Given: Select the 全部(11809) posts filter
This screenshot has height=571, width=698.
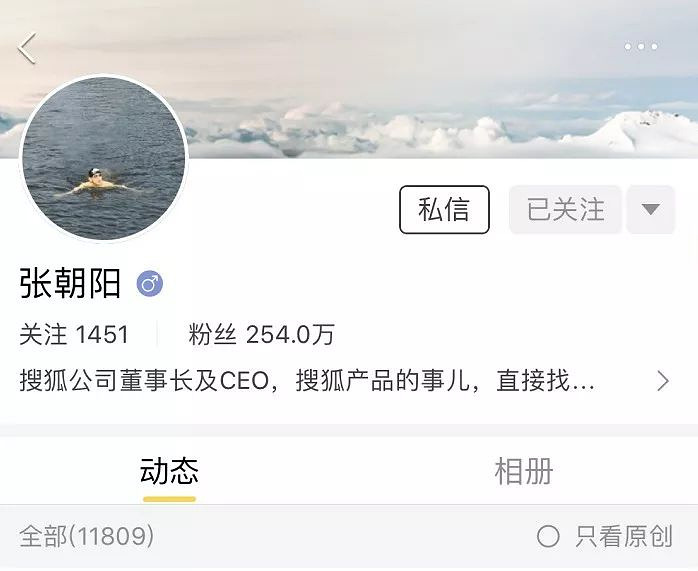Looking at the screenshot, I should point(87,536).
